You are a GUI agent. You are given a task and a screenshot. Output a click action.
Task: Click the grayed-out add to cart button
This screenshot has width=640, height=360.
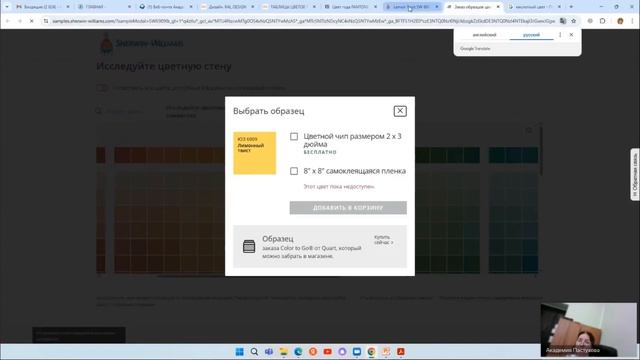(348, 208)
